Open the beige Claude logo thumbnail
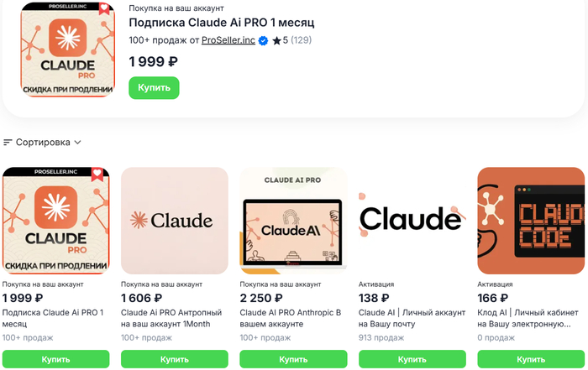 175,221
